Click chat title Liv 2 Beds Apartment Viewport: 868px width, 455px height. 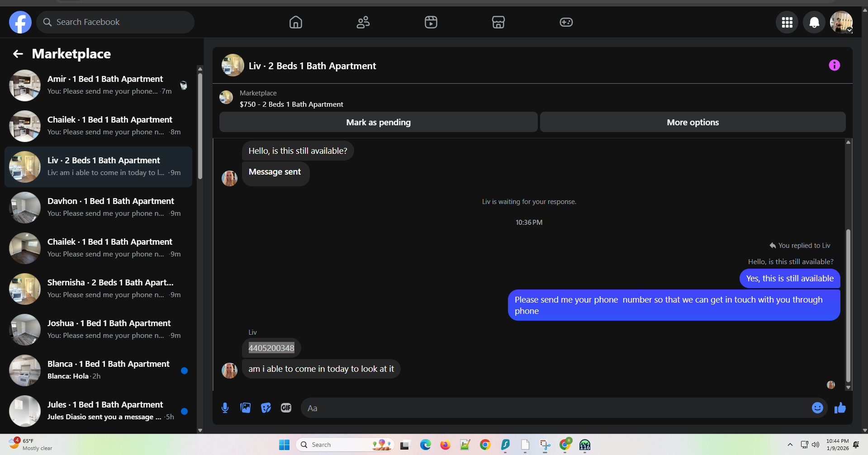(312, 66)
